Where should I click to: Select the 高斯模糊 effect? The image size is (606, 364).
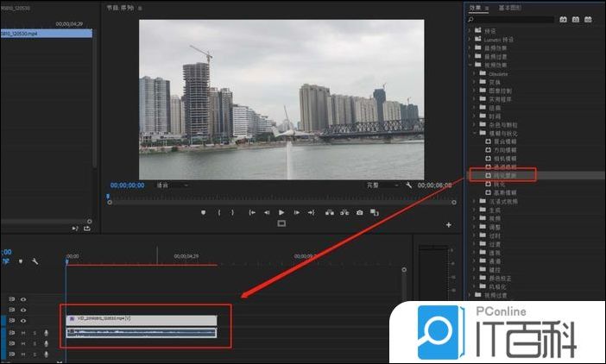point(505,192)
